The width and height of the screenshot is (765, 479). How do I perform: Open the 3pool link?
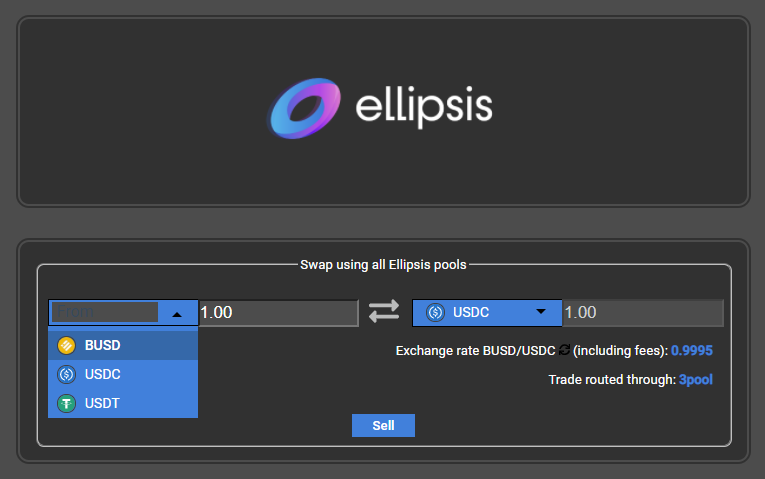tap(696, 379)
